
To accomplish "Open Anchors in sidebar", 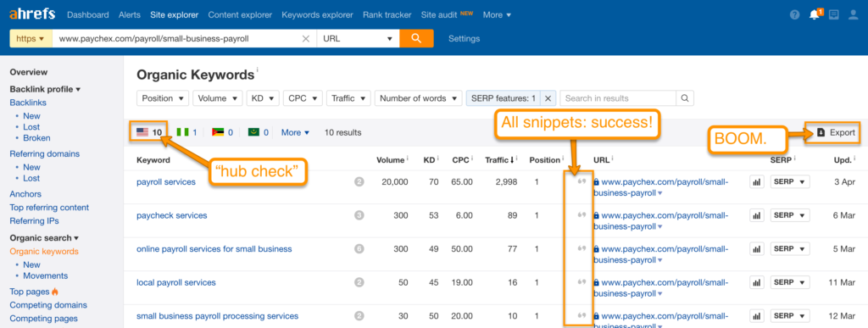I will (25, 193).
